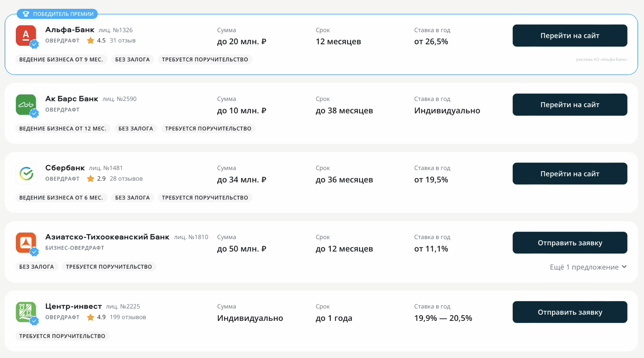
Task: Send application to Asian-Pacific Bank
Action: tap(570, 243)
